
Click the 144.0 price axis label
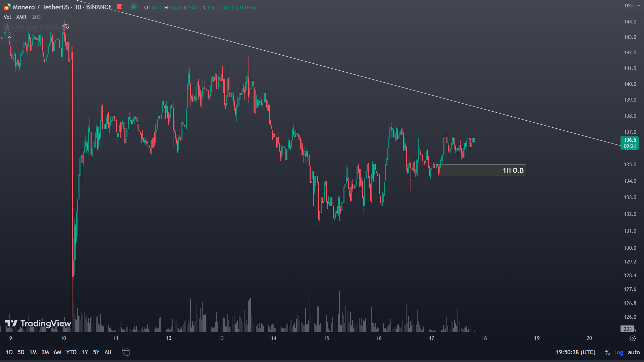[630, 22]
